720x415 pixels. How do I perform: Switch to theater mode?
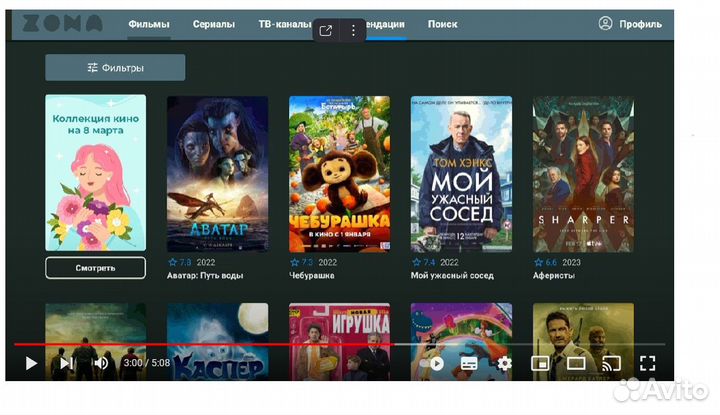tap(576, 363)
